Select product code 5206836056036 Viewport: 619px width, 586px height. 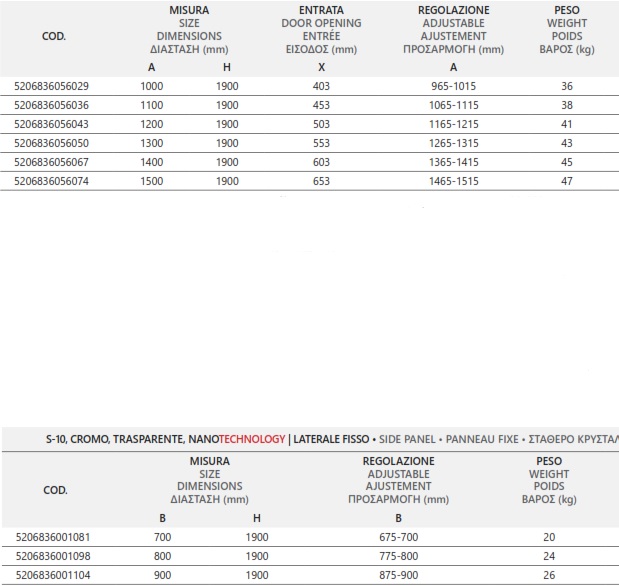coord(51,105)
